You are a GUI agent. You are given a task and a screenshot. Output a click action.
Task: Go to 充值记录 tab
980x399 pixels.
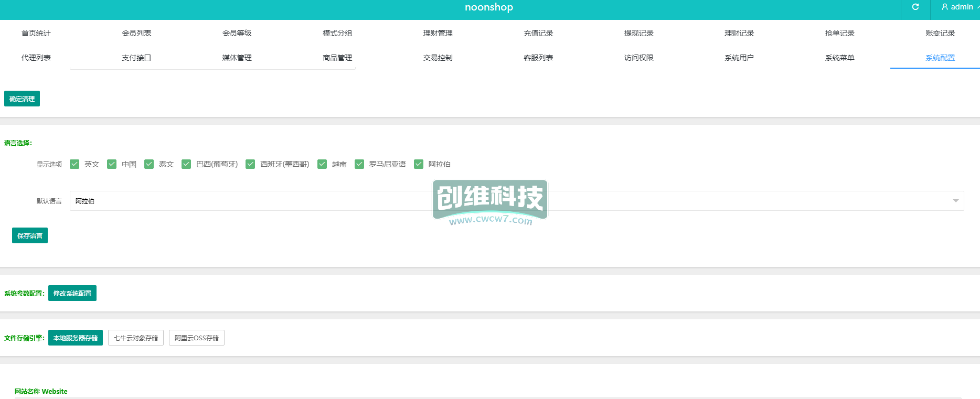[x=538, y=33]
